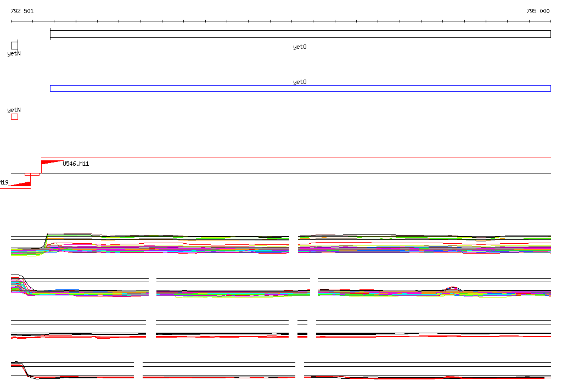The height and width of the screenshot is (392, 562).
Task: Click the M19 label text
Action: [x=4, y=183]
